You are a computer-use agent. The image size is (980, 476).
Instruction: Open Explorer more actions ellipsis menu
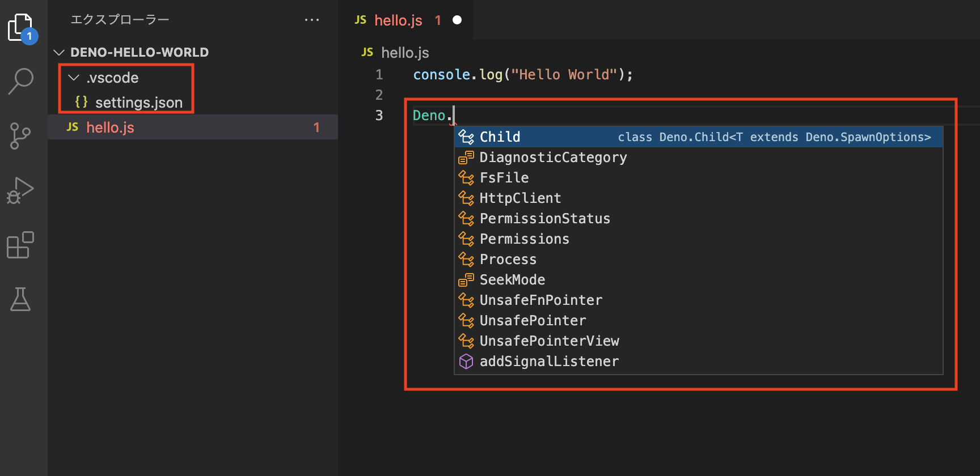click(311, 20)
